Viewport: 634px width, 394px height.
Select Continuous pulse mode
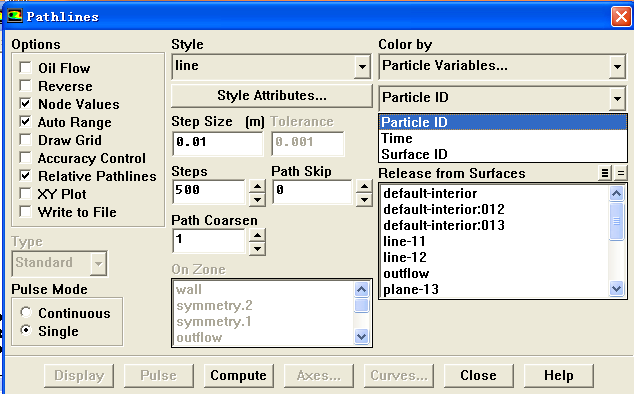[26, 312]
